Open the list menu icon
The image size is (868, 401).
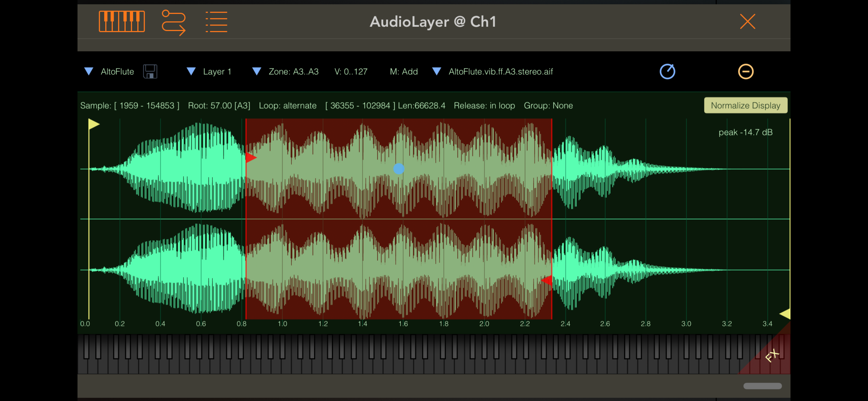(x=216, y=22)
